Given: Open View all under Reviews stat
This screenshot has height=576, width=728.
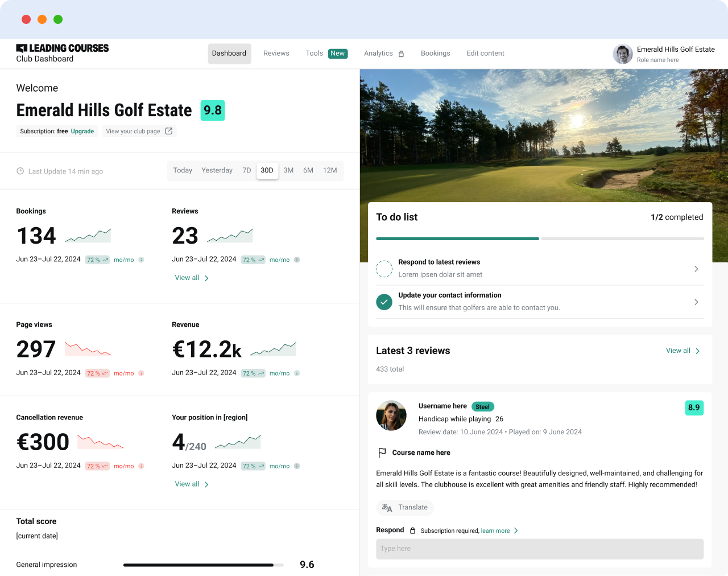Looking at the screenshot, I should (x=192, y=278).
